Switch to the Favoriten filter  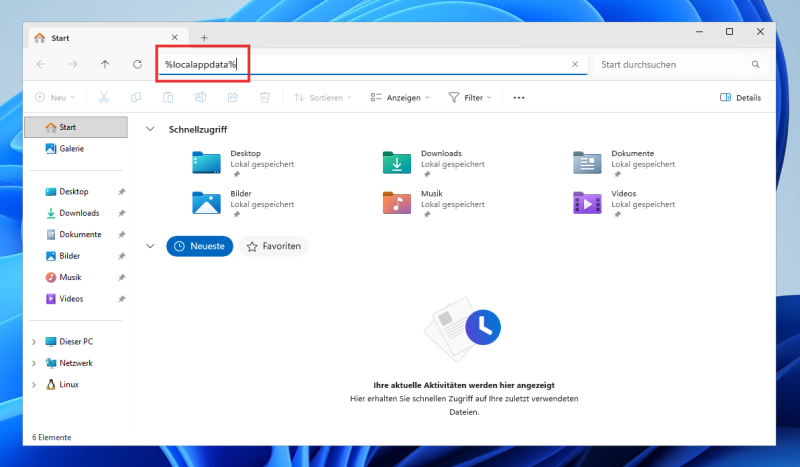pyautogui.click(x=274, y=245)
